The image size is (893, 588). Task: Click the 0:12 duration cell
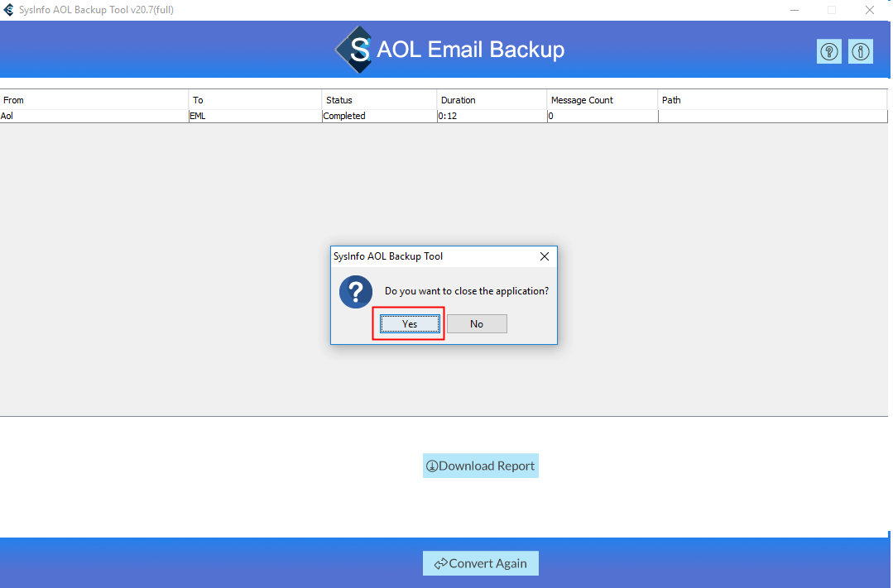click(x=492, y=116)
